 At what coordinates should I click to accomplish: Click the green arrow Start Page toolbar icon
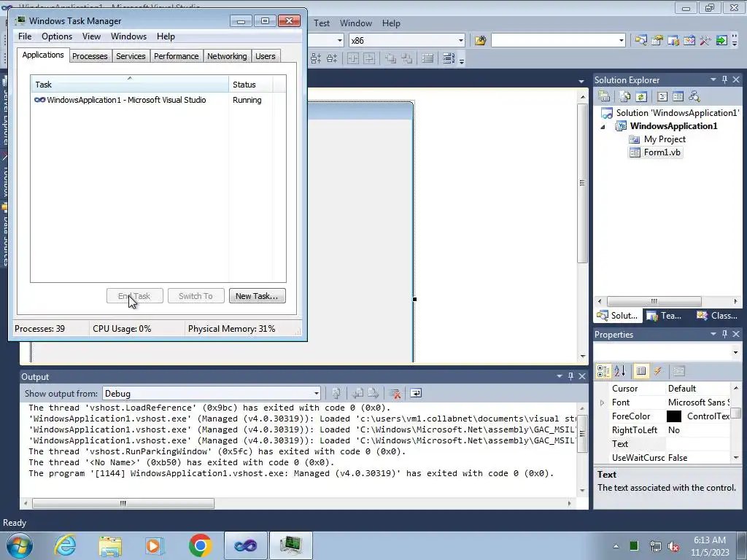(721, 41)
